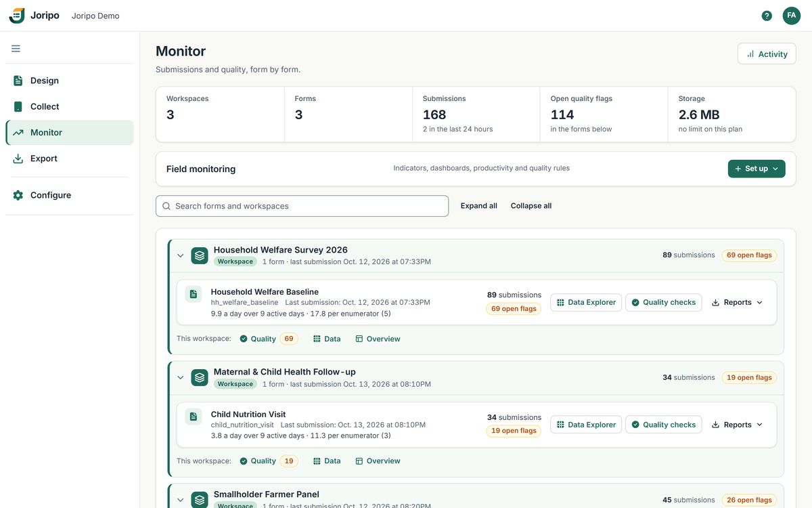This screenshot has width=812, height=508.
Task: Select Monitor in the sidebar
Action: point(70,133)
